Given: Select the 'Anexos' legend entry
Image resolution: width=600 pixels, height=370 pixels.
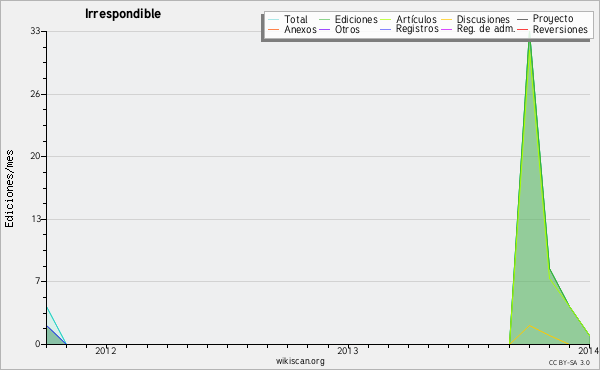Looking at the screenshot, I should 300,29.
